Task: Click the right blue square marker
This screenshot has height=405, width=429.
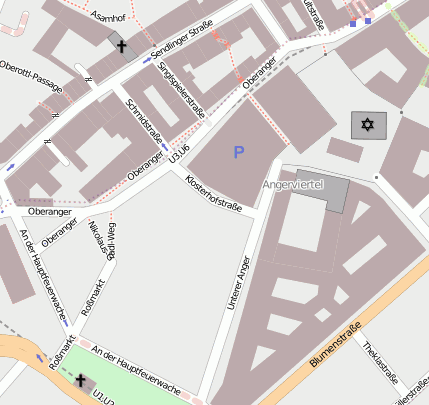Action: pyautogui.click(x=368, y=21)
